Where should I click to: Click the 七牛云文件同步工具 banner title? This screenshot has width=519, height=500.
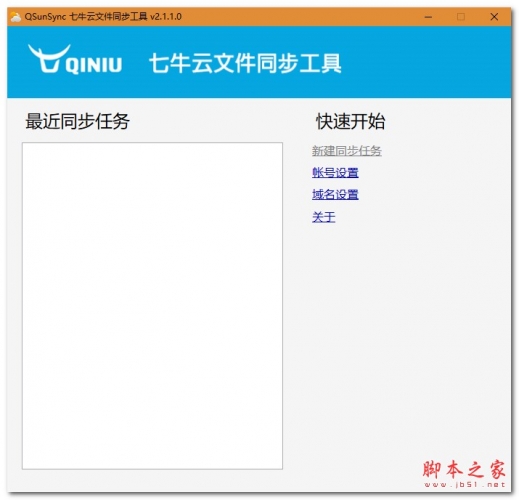click(245, 63)
